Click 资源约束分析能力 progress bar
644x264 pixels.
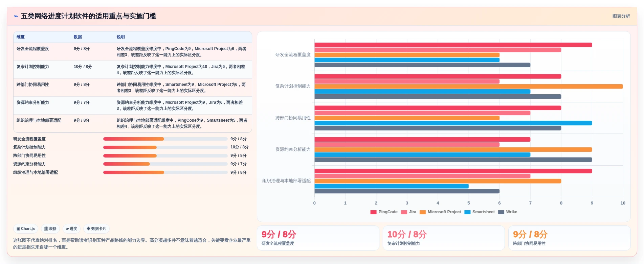click(165, 164)
